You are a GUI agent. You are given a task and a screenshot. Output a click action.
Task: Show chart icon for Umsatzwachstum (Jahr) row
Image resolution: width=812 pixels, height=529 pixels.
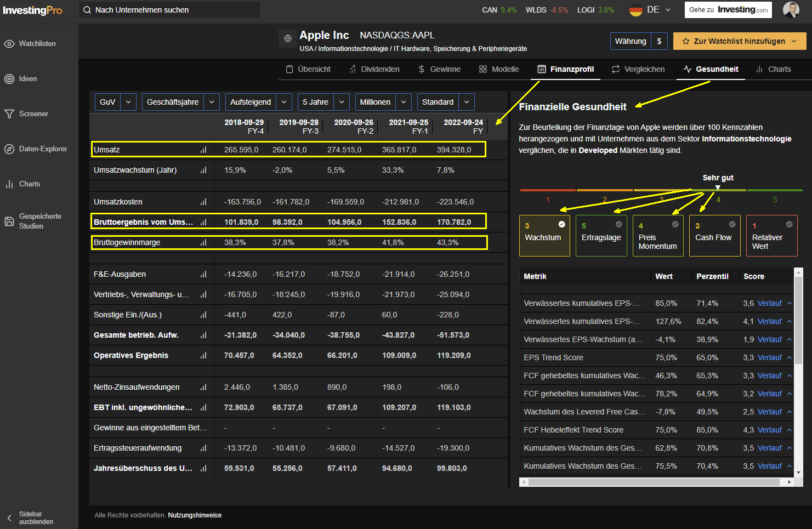[203, 170]
